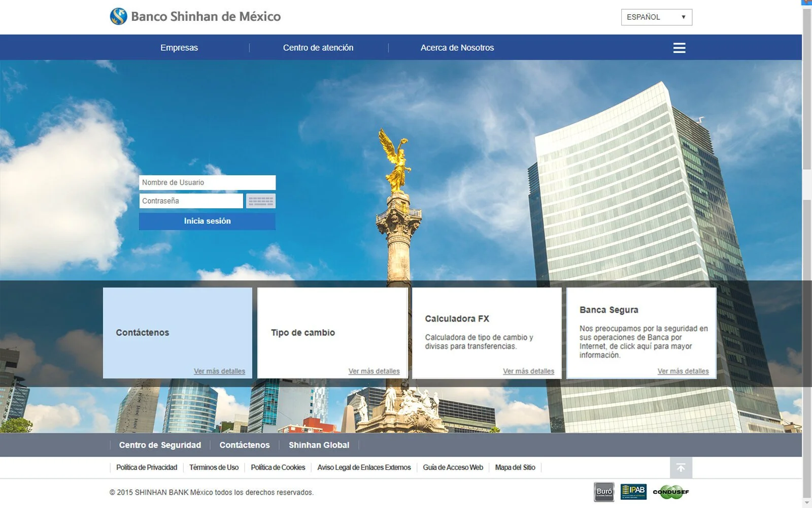Open Centro de Seguridad footer link
Viewport: 812px width, 508px height.
[x=160, y=445]
